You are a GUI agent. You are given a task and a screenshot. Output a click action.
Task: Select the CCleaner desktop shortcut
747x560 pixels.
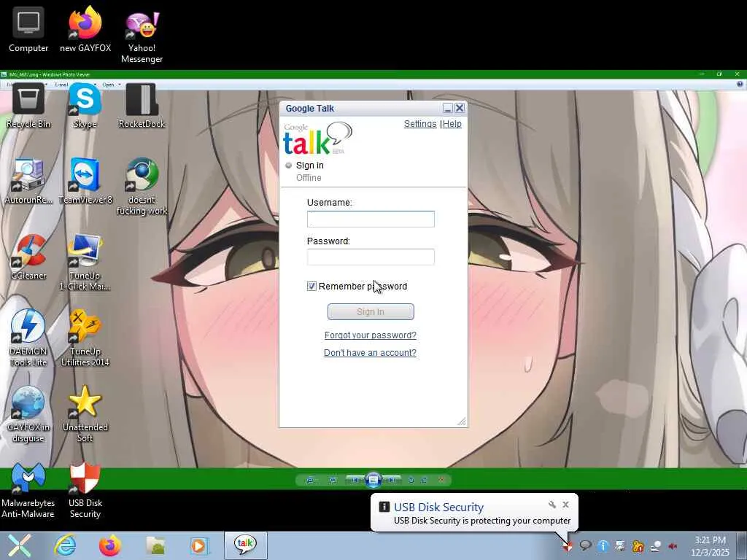point(28,257)
